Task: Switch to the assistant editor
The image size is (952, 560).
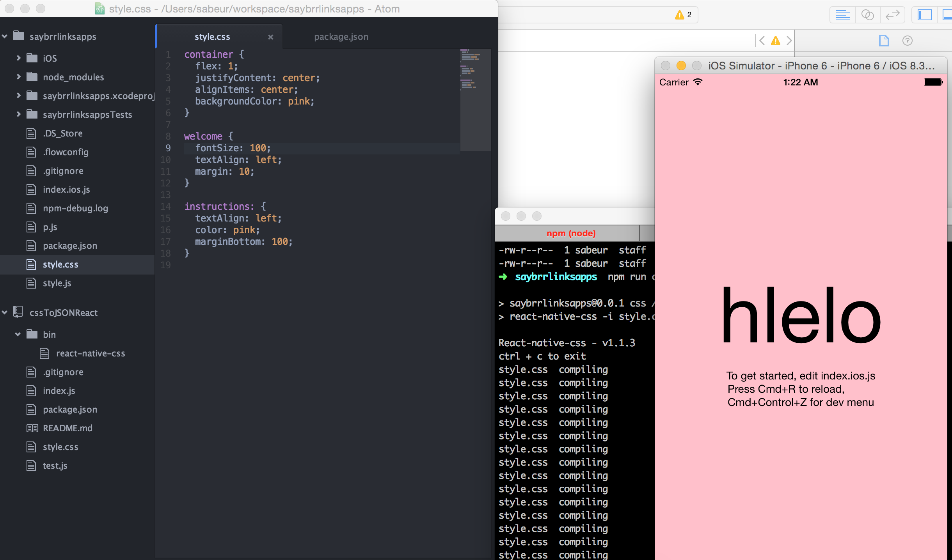Action: click(x=867, y=15)
